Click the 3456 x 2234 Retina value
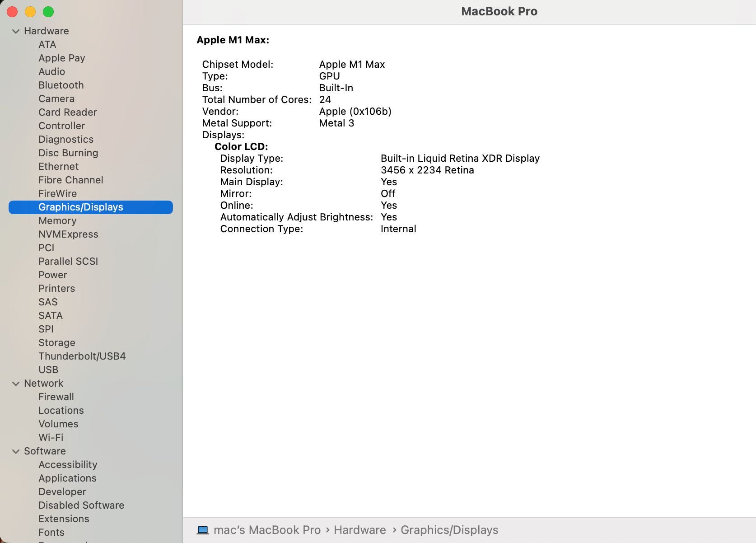Screen dimensions: 756x543 pyautogui.click(x=427, y=170)
